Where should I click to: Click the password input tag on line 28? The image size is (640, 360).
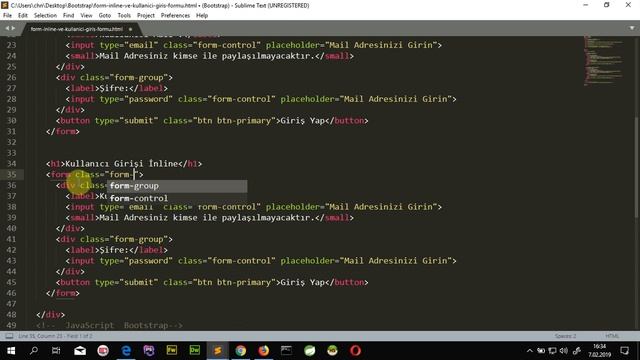(261, 99)
